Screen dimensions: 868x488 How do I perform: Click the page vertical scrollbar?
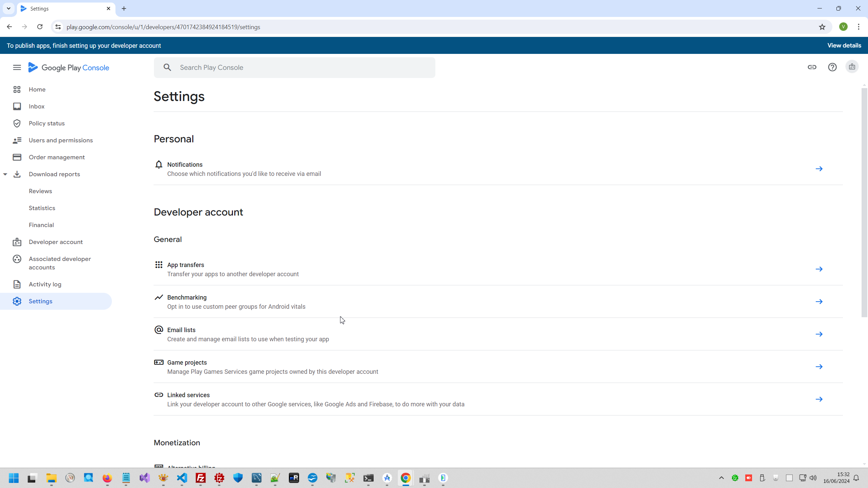pos(864,203)
